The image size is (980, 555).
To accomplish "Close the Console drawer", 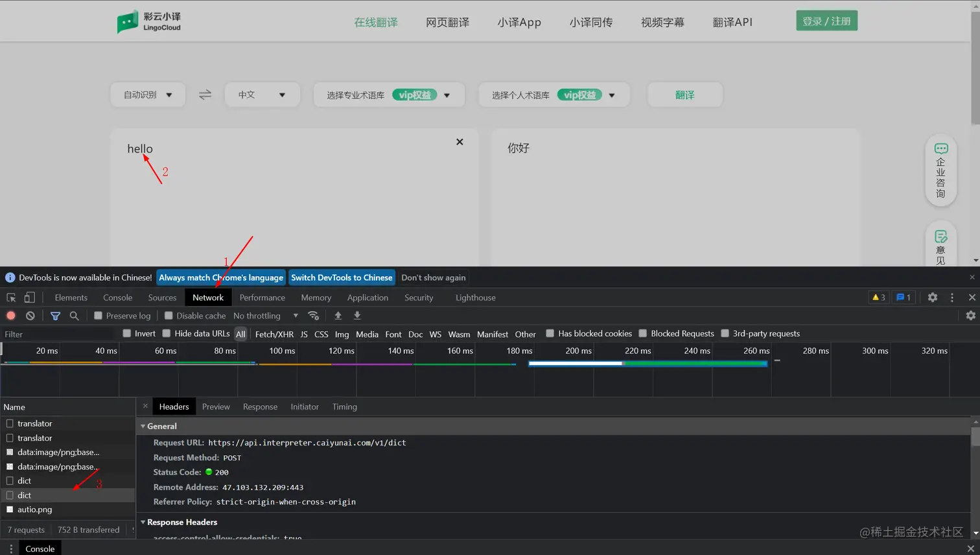I will pyautogui.click(x=971, y=549).
